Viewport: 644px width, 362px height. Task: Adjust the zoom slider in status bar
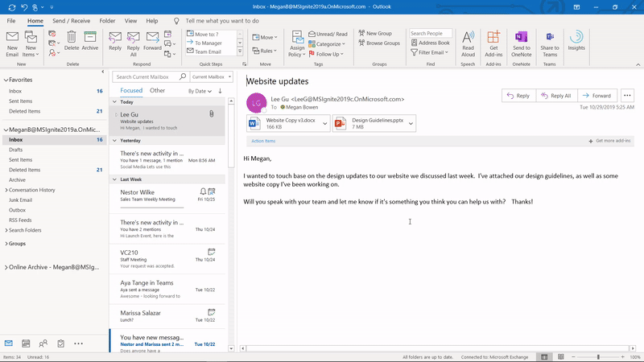pos(598,357)
